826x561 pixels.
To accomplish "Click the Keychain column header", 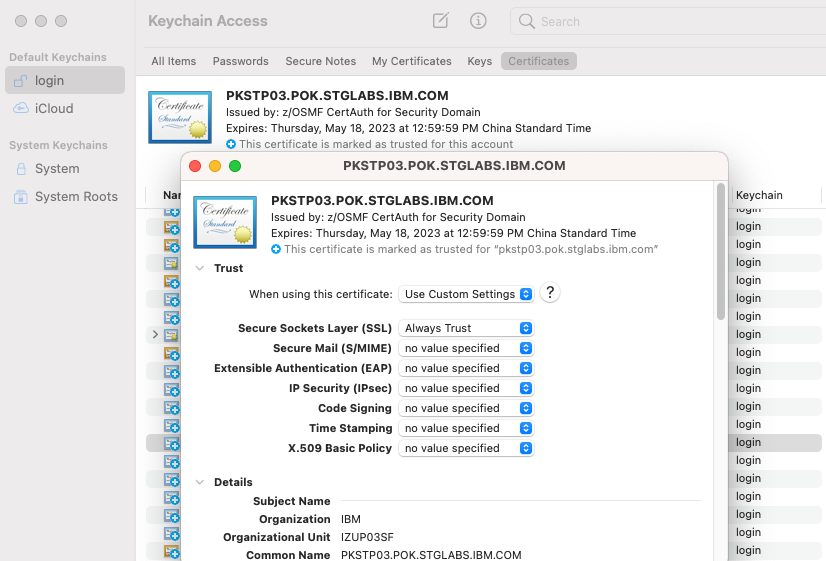I will pyautogui.click(x=759, y=195).
